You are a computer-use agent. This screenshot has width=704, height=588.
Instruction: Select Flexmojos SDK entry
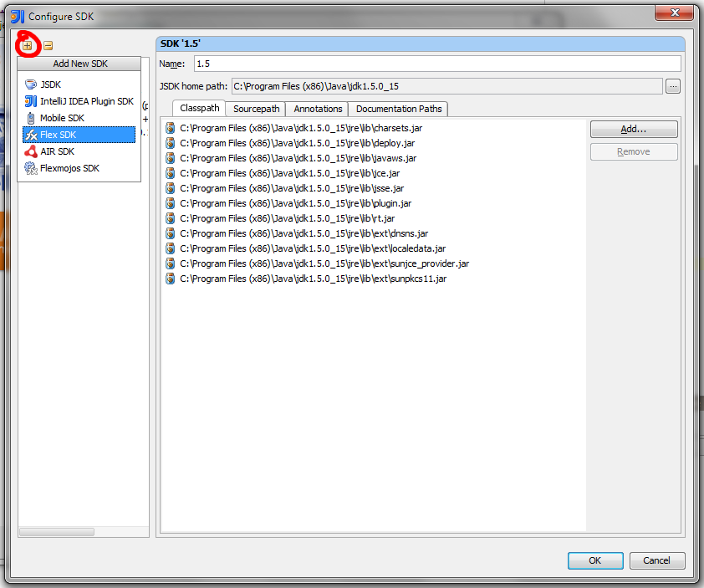[79, 168]
